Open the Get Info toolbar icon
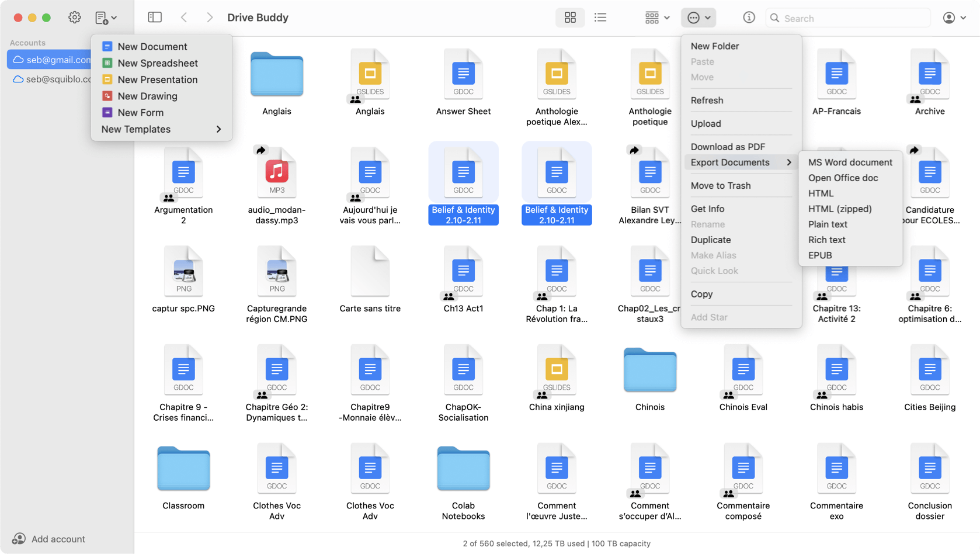 coord(749,18)
